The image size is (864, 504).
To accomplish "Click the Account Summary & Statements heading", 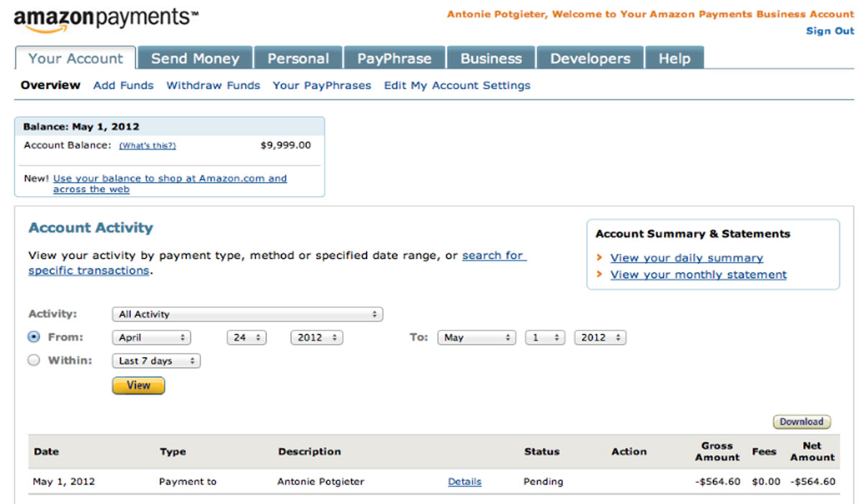I will point(693,233).
